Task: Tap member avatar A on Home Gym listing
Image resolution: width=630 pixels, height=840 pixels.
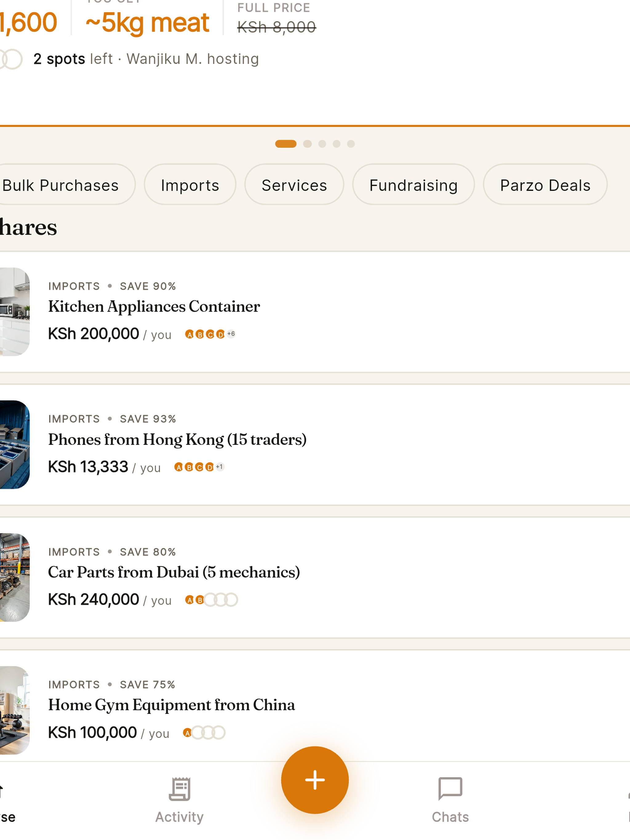Action: [x=187, y=733]
